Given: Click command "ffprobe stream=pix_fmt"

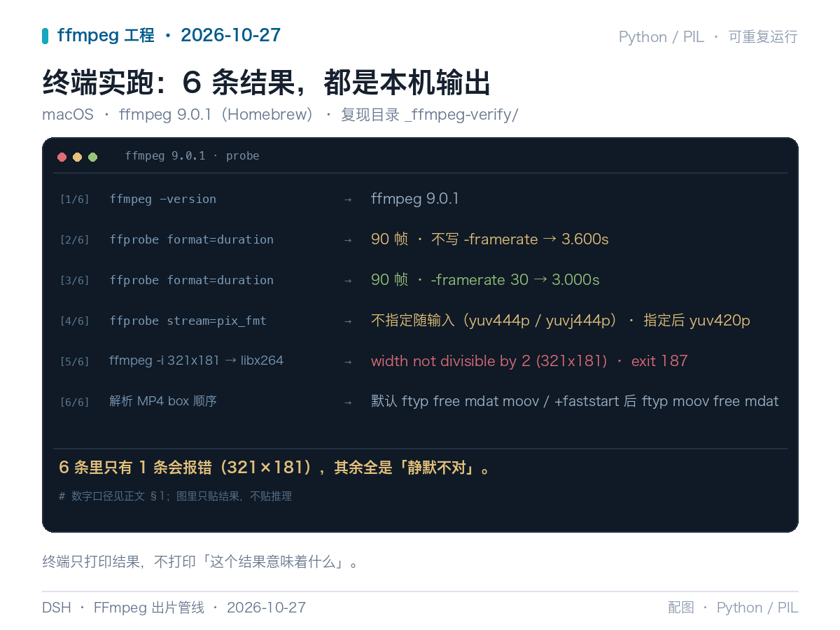Looking at the screenshot, I should (188, 321).
